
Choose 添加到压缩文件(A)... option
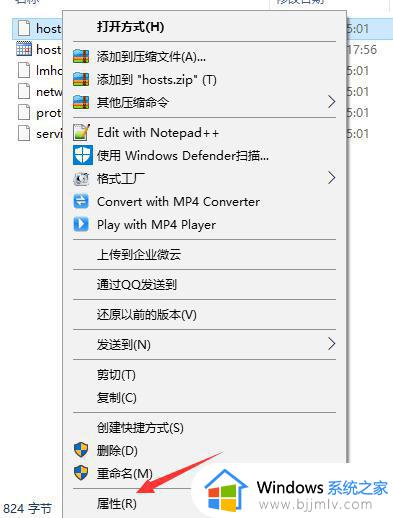tap(204, 56)
